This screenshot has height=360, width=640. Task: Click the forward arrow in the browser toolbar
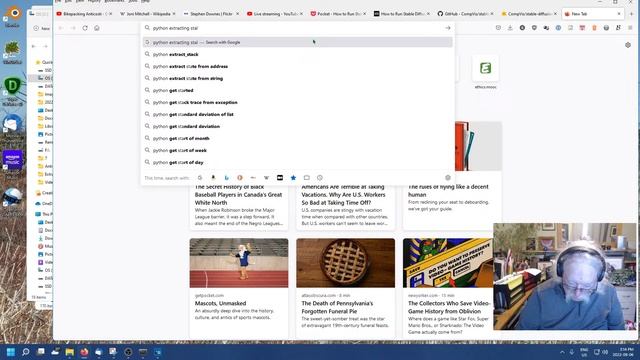tap(73, 28)
